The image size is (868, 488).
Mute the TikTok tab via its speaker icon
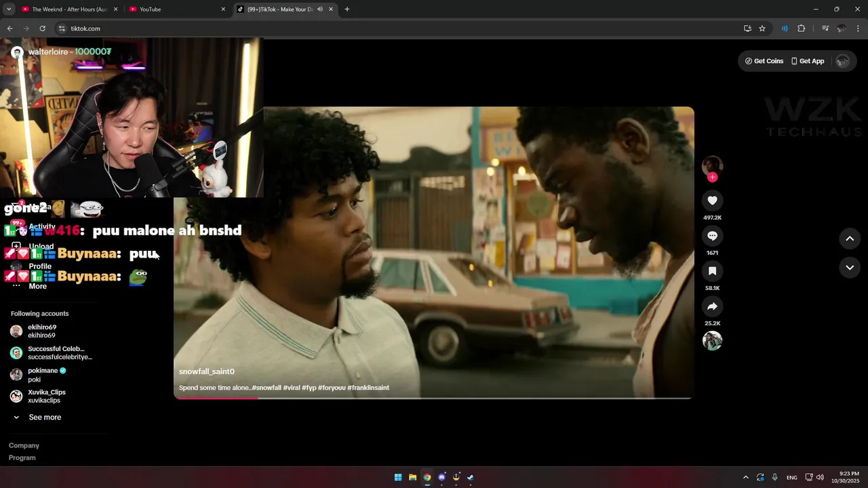pos(319,9)
